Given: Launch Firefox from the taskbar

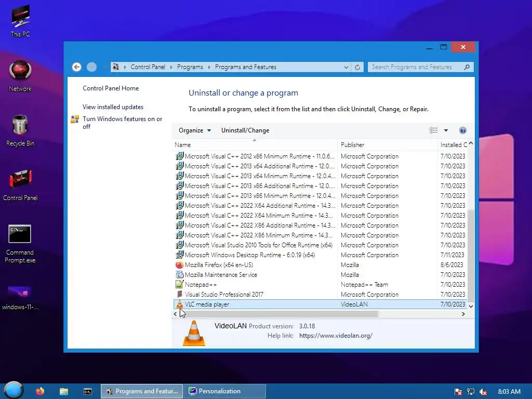Looking at the screenshot, I should click(40, 391).
